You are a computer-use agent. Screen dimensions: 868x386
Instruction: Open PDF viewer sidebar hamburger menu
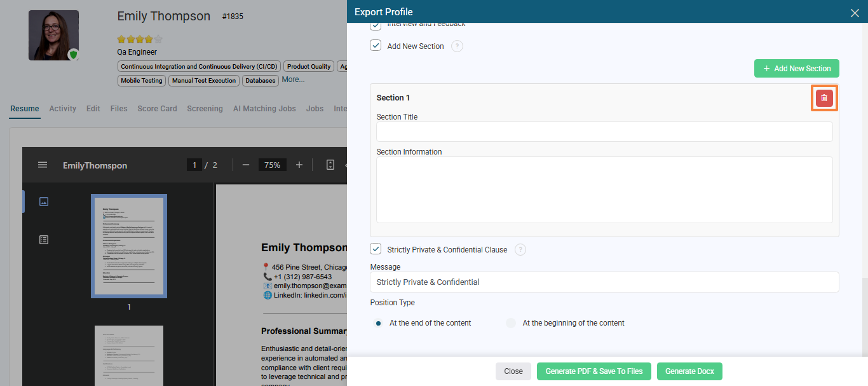pos(43,165)
